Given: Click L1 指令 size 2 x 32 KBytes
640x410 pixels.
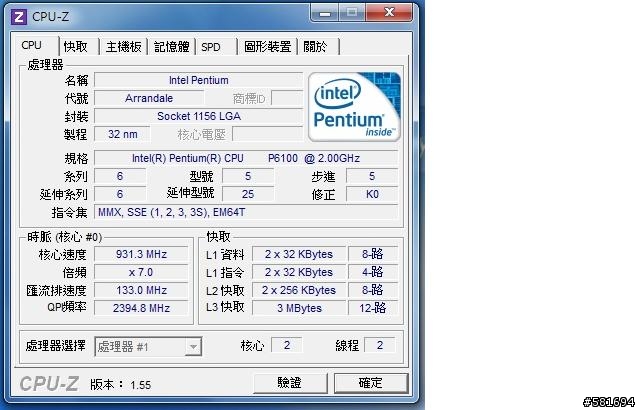Looking at the screenshot, I should [x=299, y=272].
